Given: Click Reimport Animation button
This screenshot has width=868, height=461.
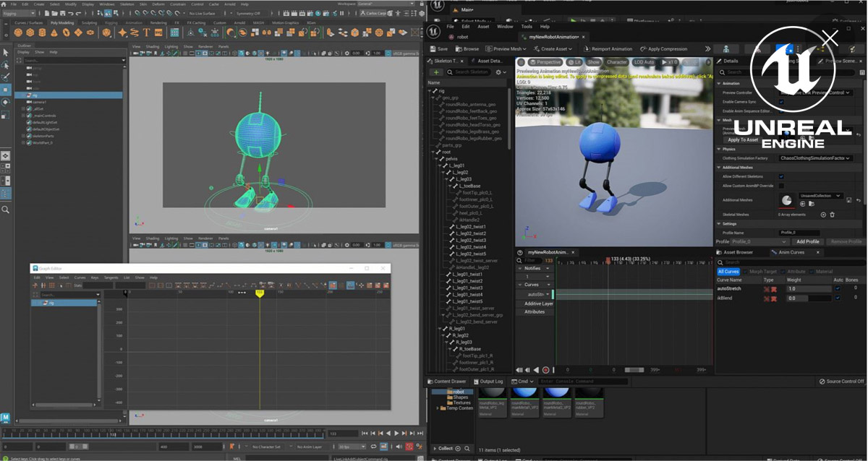Looking at the screenshot, I should point(607,49).
